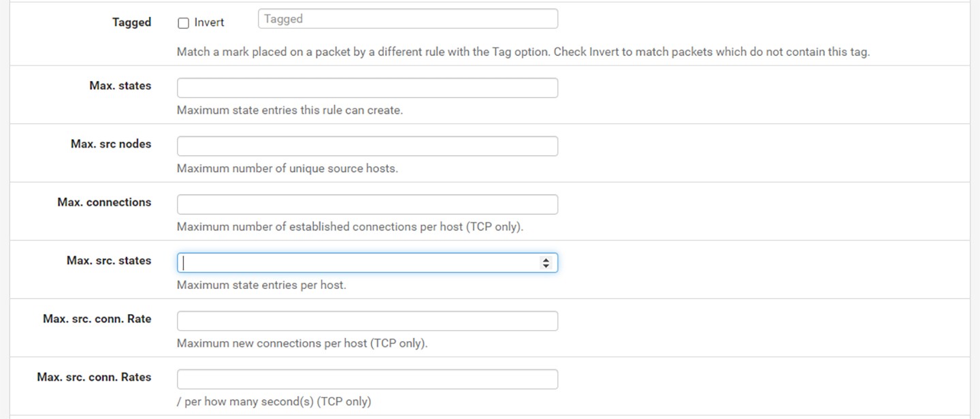This screenshot has height=419, width=980.
Task: Decrease Max. src. states with down arrow
Action: [x=546, y=266]
